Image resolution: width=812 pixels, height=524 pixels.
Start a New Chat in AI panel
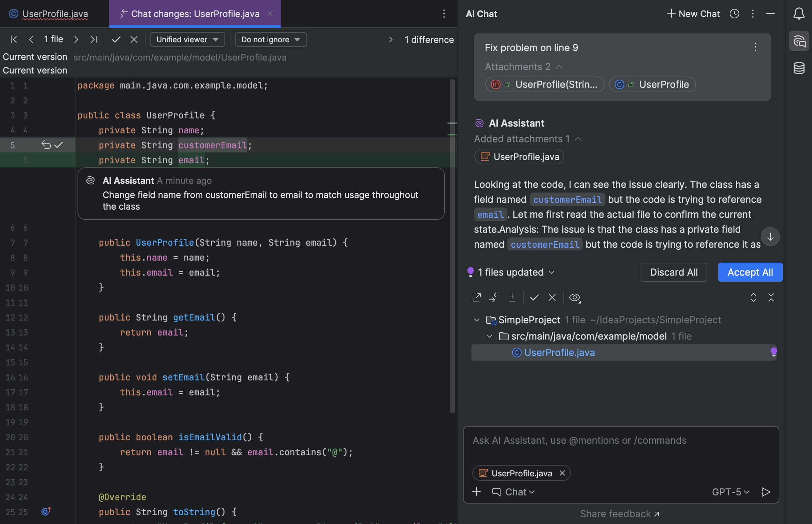[693, 14]
